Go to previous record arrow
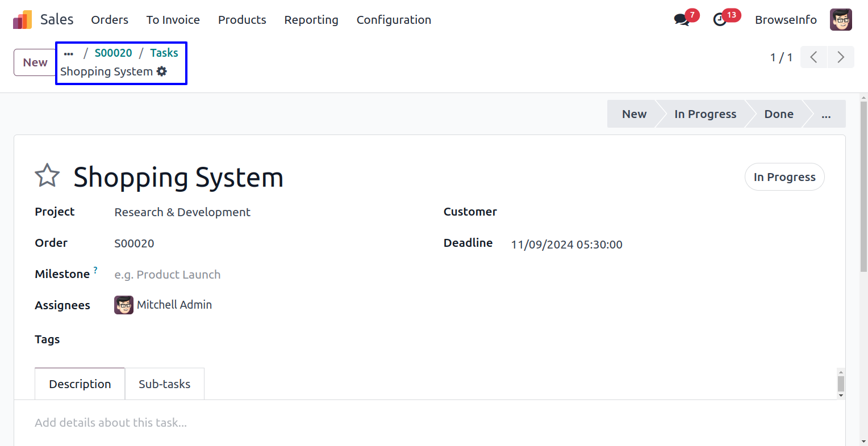868x446 pixels. tap(813, 57)
